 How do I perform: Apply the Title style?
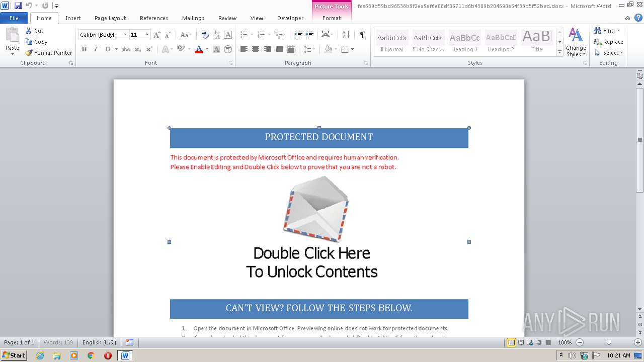[x=537, y=42]
